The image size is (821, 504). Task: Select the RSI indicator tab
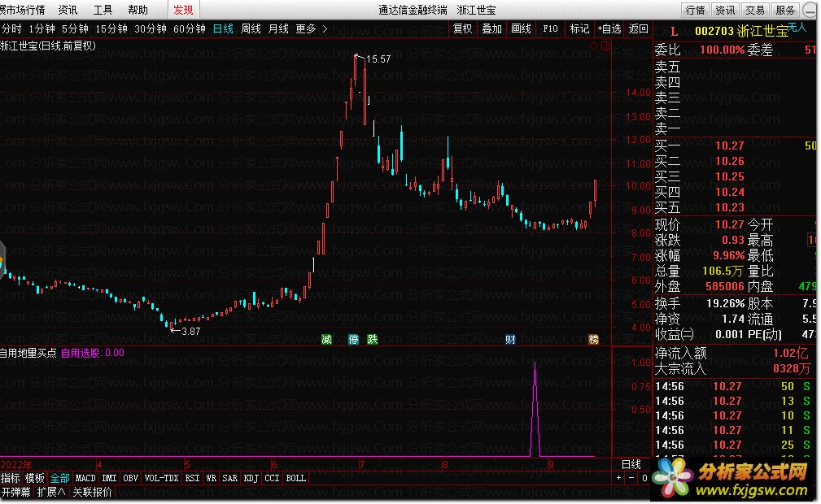(x=192, y=478)
